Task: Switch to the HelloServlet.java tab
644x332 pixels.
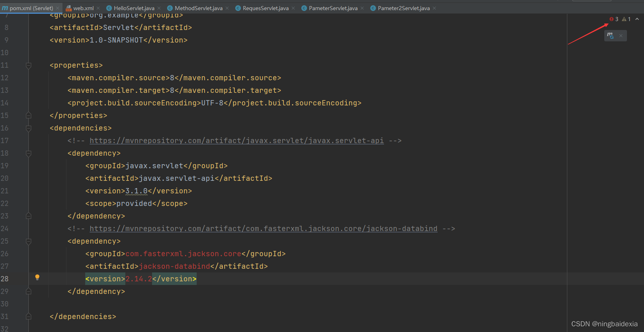Action: (x=134, y=8)
